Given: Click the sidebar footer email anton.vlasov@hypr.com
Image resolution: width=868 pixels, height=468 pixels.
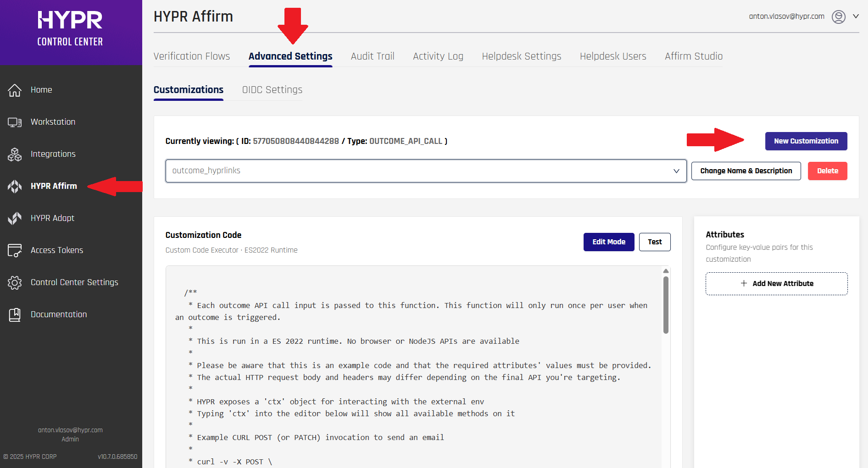Looking at the screenshot, I should point(70,430).
